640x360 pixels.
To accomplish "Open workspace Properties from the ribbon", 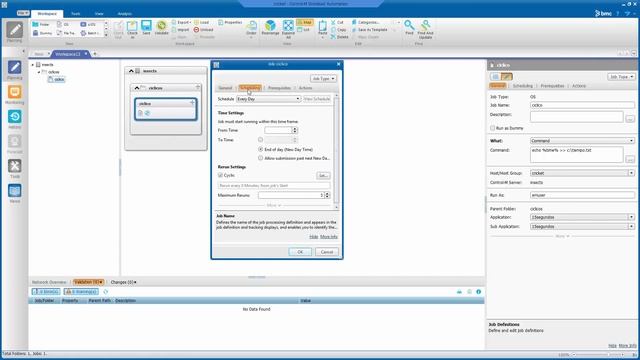I will 230,22.
